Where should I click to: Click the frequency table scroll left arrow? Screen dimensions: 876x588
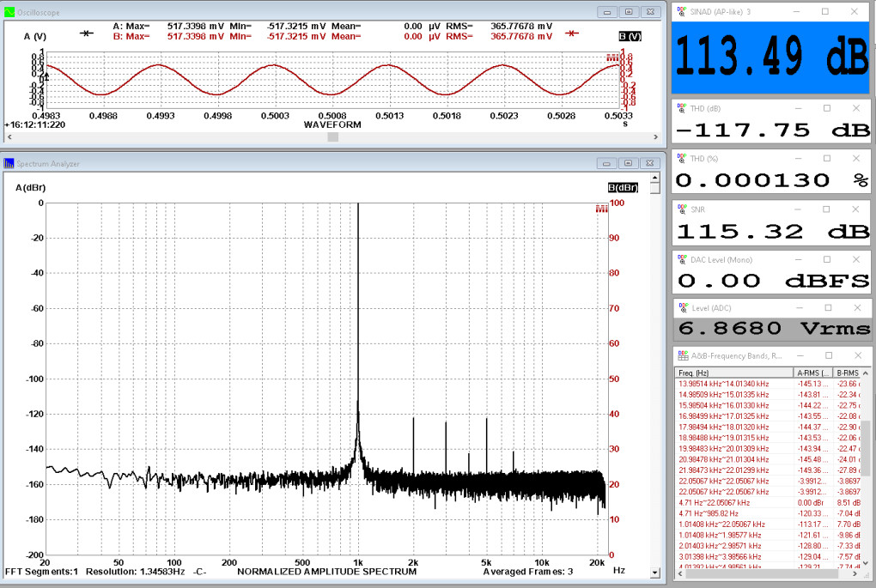click(680, 573)
